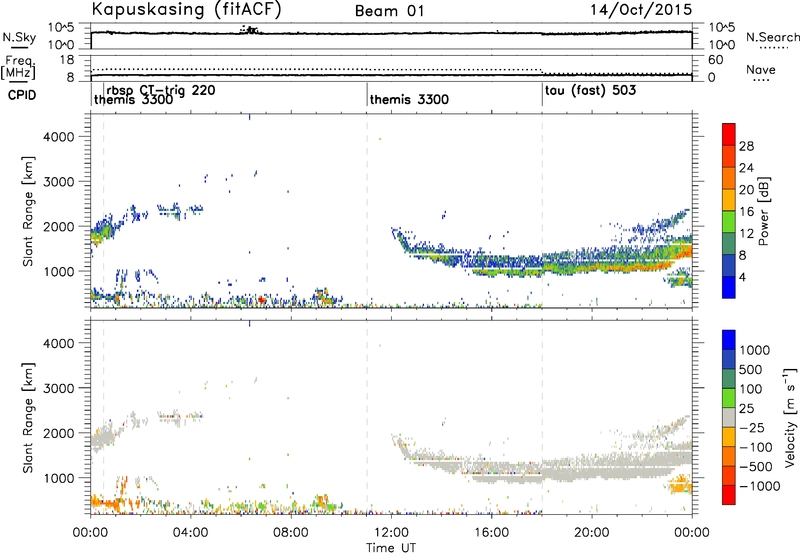Click the '4' label on the Power color bar
The image size is (800, 554).
[x=743, y=278]
